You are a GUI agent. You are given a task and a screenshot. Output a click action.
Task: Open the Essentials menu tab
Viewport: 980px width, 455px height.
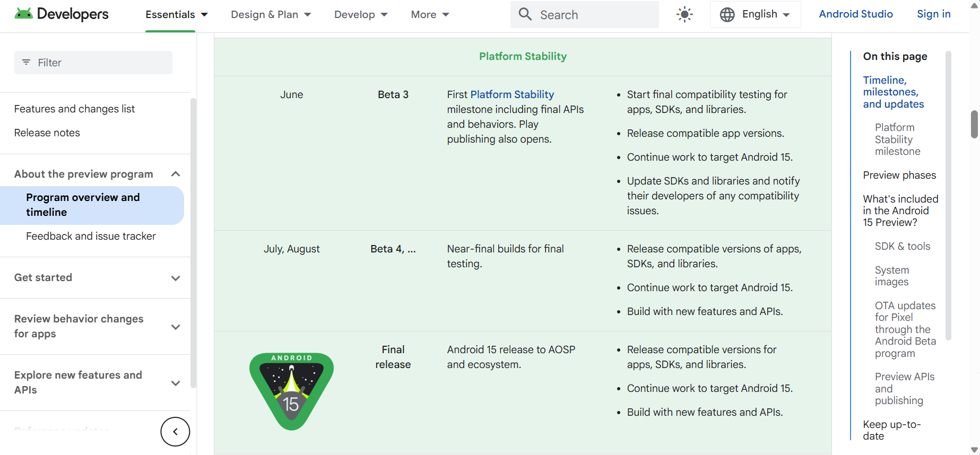[x=176, y=15]
